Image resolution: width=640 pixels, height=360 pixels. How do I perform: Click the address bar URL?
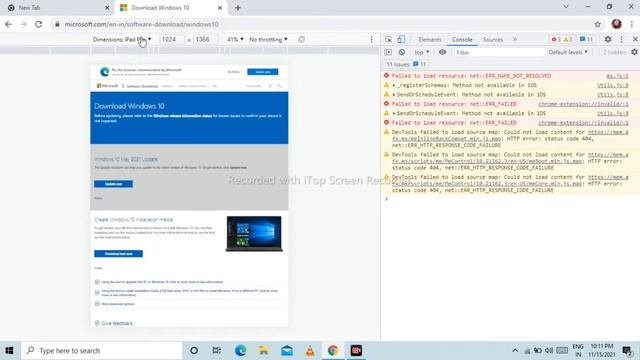142,24
